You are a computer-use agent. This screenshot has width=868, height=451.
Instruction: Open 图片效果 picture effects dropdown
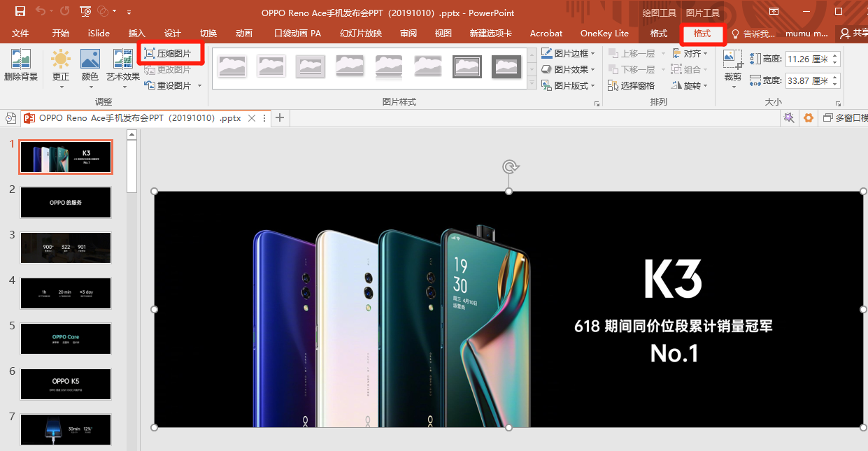pyautogui.click(x=568, y=69)
